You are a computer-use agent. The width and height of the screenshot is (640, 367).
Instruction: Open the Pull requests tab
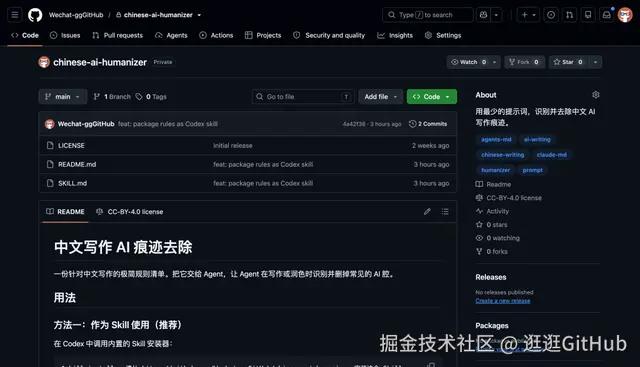pyautogui.click(x=118, y=36)
